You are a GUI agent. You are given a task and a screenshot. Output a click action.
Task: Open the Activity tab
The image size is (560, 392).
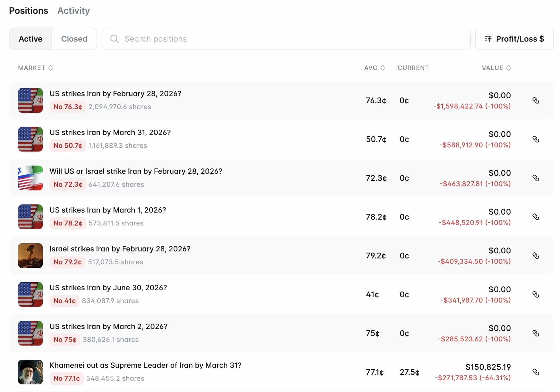[x=73, y=11]
